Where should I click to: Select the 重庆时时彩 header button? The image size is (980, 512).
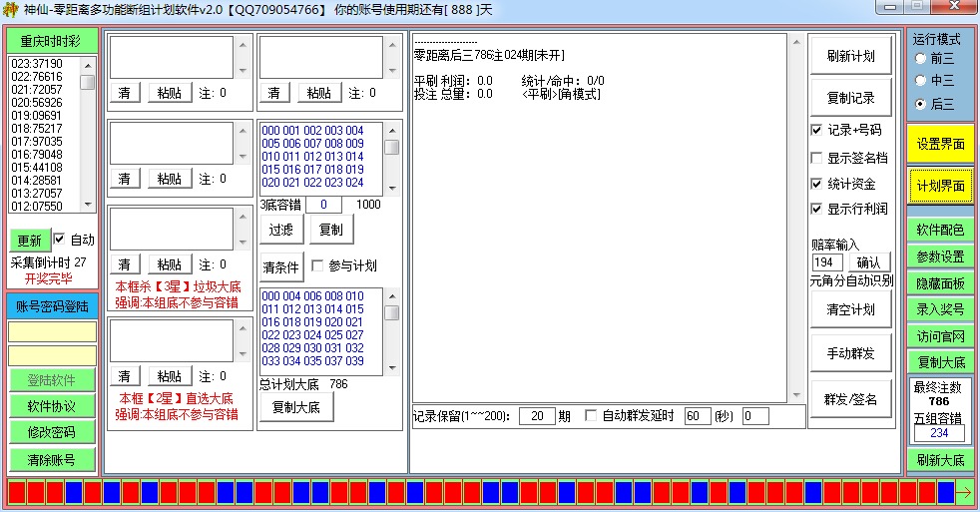click(53, 41)
